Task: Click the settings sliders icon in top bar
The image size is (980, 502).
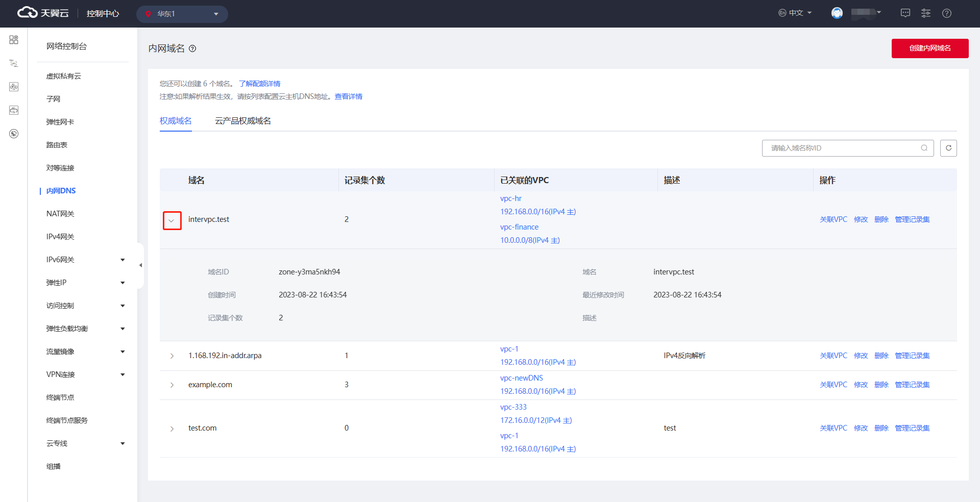Action: (925, 13)
